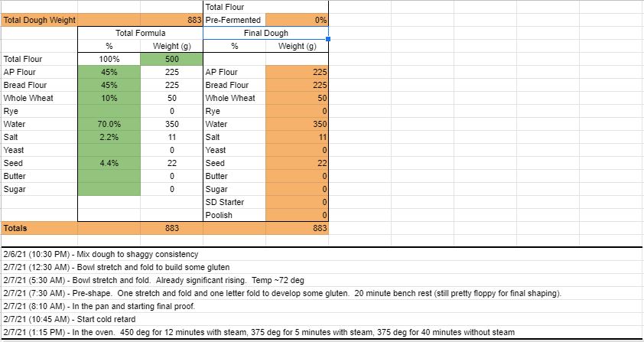Click the Total Formula header cell
The height and width of the screenshot is (342, 644).
[x=140, y=33]
